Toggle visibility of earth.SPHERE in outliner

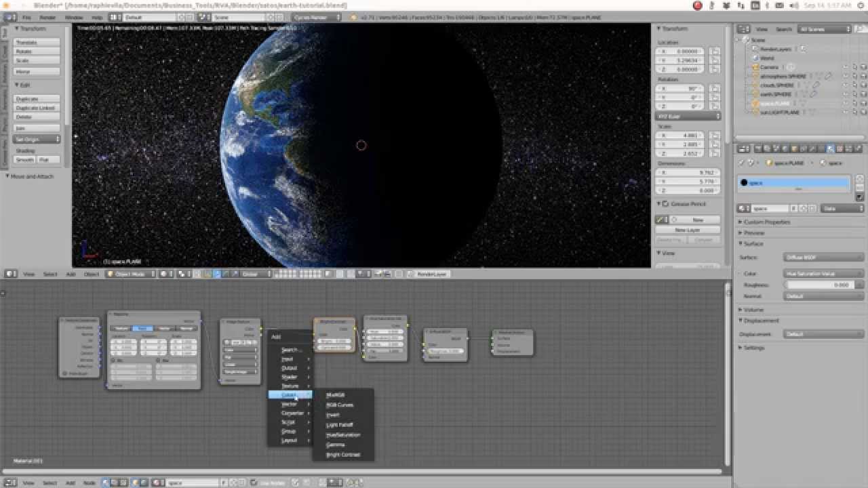click(x=846, y=94)
